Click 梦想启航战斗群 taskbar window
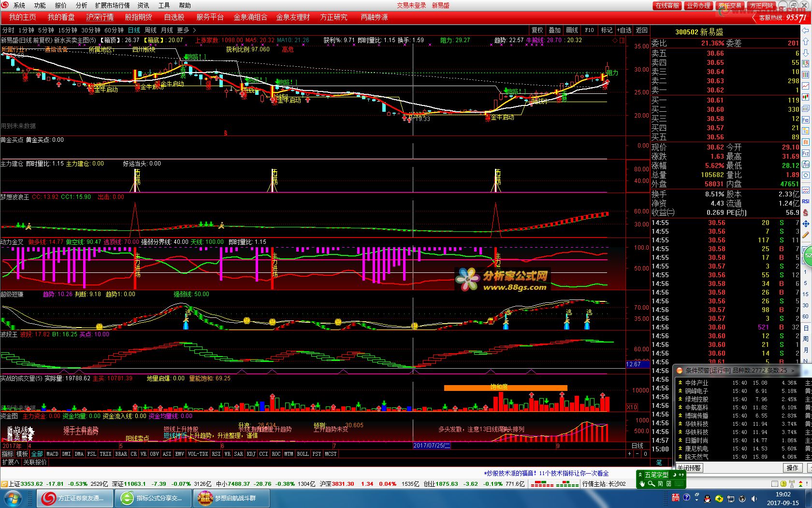Image resolution: width=812 pixels, height=508 pixels. click(232, 498)
